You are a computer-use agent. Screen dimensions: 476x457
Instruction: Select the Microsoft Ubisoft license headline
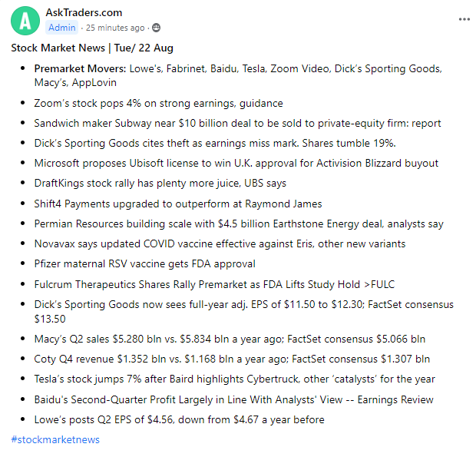point(236,163)
